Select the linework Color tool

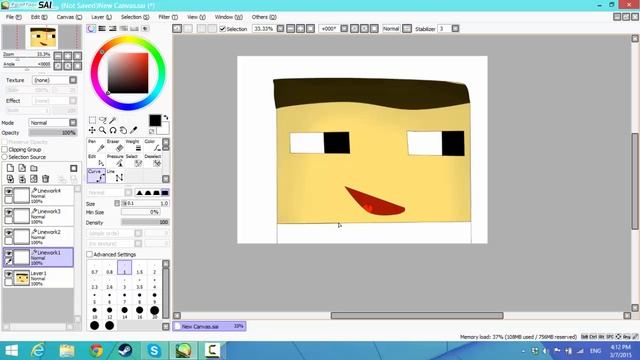152,146
